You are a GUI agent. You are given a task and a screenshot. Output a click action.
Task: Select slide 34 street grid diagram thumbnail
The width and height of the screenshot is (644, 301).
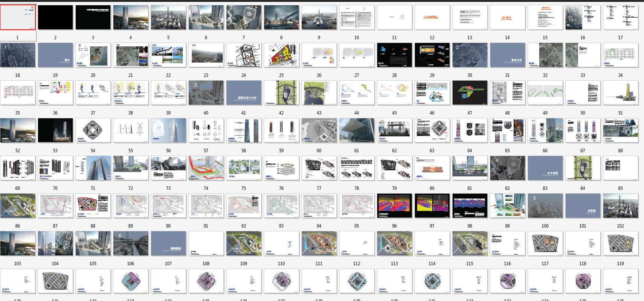[x=621, y=55]
